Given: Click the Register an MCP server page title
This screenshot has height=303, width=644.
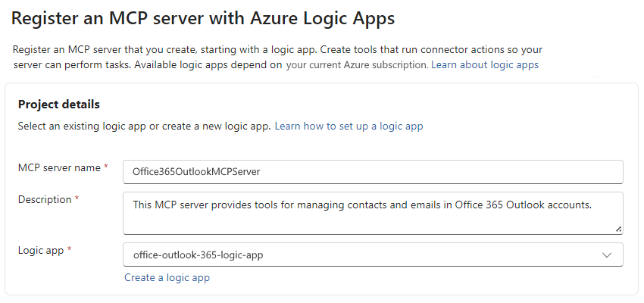Looking at the screenshot, I should click(x=203, y=18).
